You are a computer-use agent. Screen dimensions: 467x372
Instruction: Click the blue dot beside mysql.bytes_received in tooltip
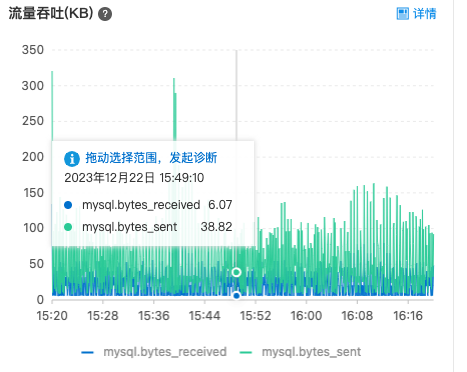[68, 205]
